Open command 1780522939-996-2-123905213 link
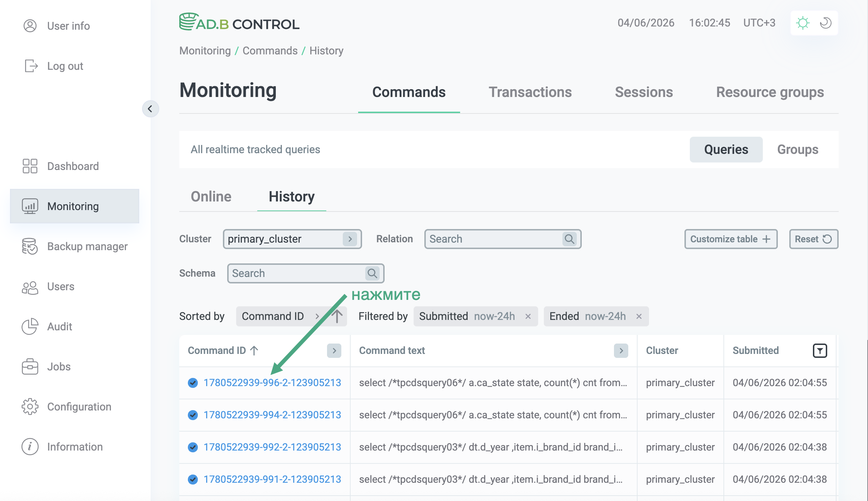Screen dimensions: 868x501 point(272,383)
